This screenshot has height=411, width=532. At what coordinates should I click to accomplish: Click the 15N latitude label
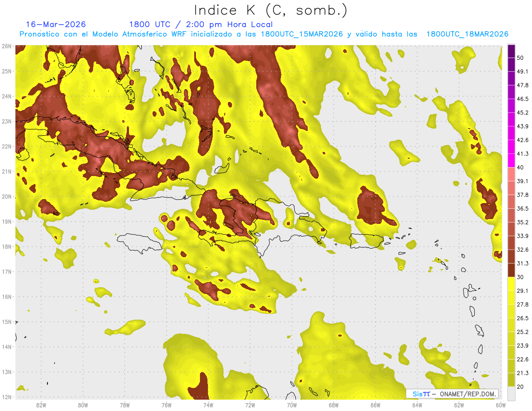[7, 322]
